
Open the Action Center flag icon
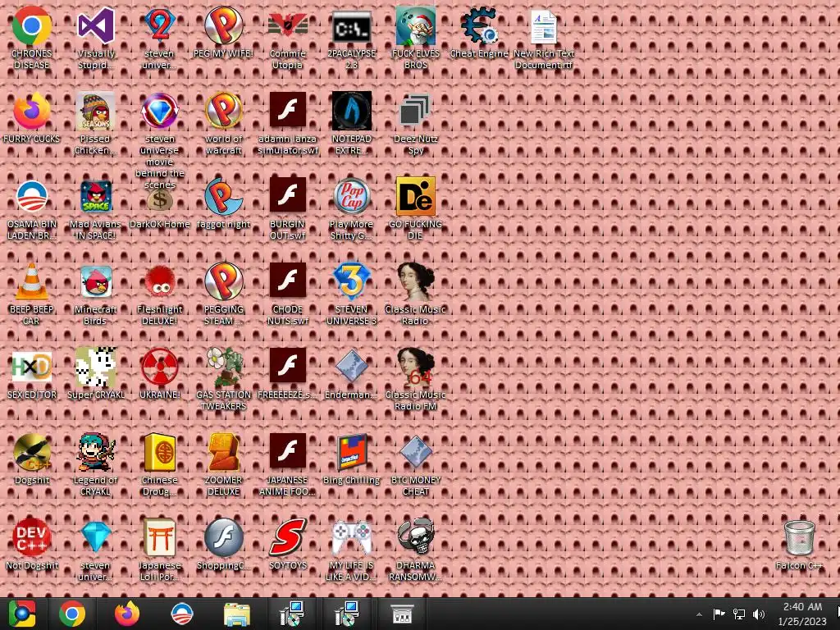point(719,614)
